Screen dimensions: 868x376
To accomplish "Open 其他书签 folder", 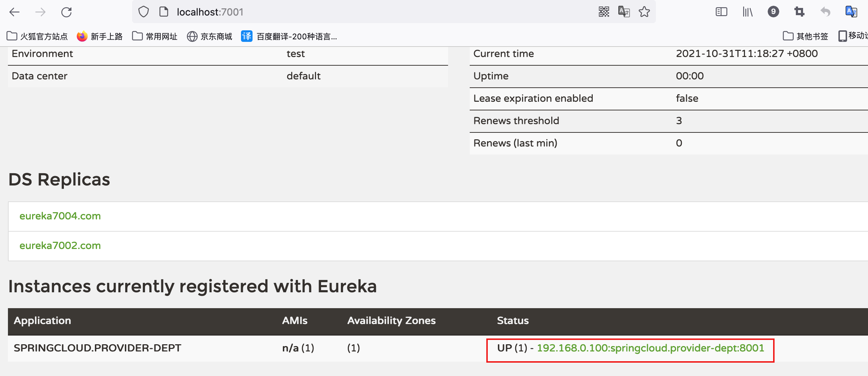I will (805, 36).
